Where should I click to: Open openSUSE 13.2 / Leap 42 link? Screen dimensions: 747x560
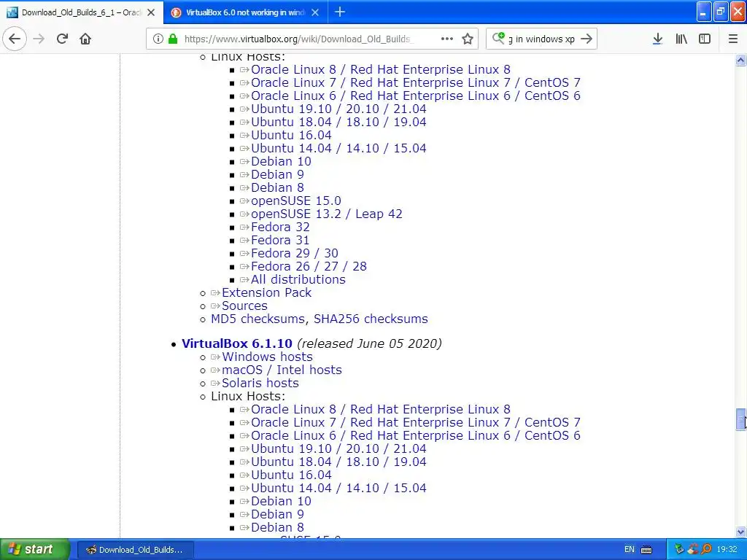click(x=327, y=214)
